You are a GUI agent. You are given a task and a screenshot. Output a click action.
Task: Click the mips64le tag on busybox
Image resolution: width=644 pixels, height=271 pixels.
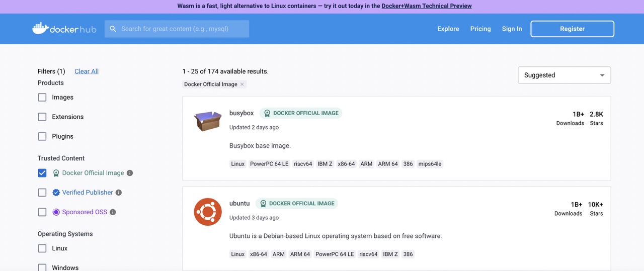(x=430, y=164)
